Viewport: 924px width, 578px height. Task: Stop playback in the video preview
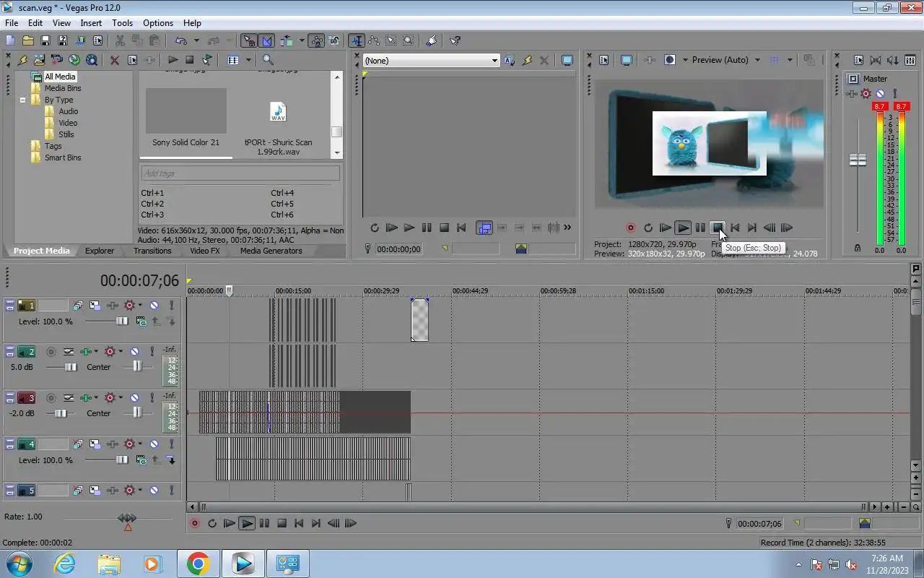pyautogui.click(x=718, y=228)
